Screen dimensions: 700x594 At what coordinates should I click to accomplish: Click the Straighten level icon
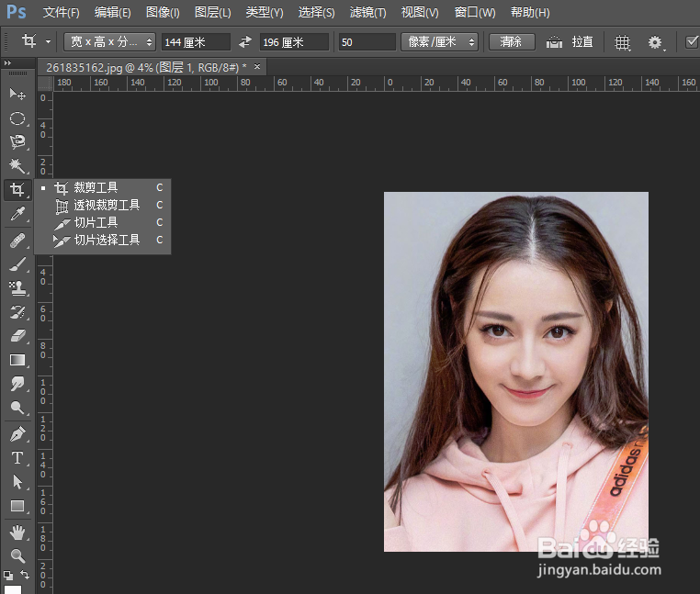pos(554,42)
